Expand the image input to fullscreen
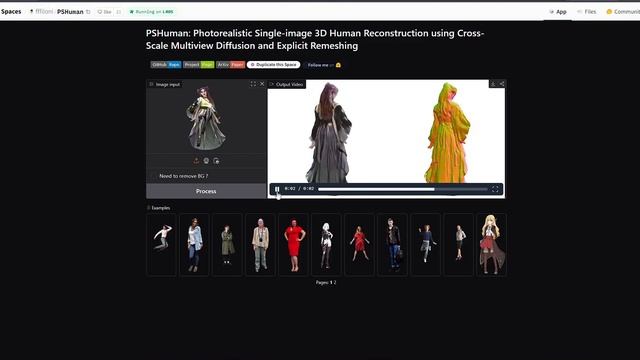 click(253, 84)
